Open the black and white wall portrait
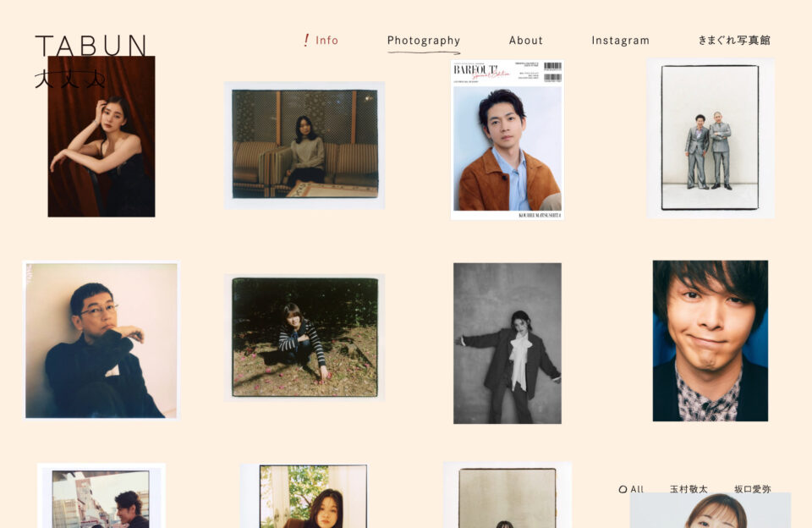 pyautogui.click(x=507, y=343)
